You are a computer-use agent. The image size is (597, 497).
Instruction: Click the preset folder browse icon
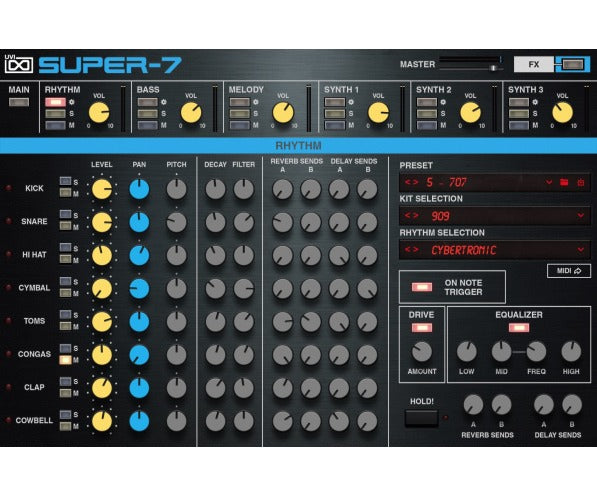[564, 182]
